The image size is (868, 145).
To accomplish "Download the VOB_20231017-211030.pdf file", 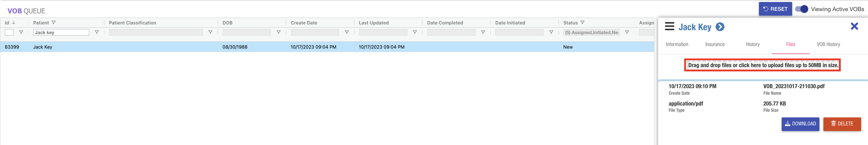I will (800, 124).
